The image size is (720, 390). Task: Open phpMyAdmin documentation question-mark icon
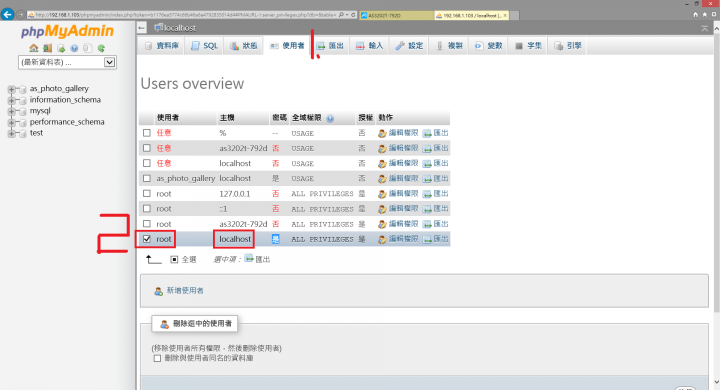[x=74, y=48]
